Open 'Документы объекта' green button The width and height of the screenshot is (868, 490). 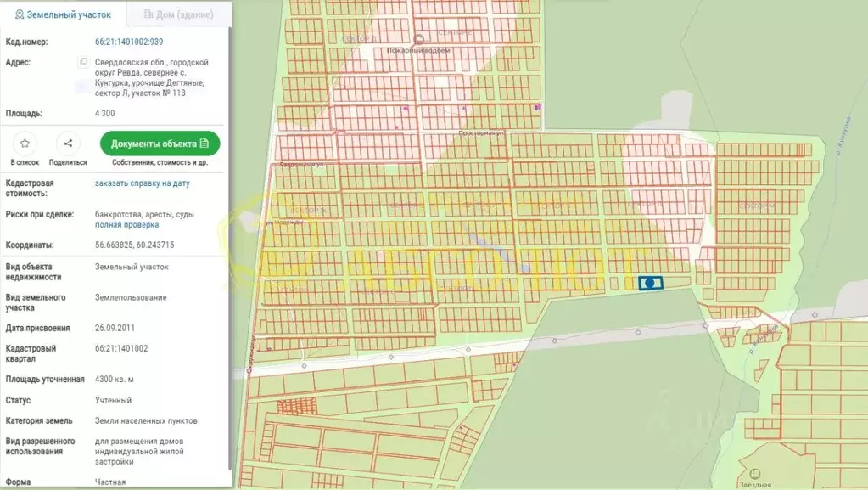160,144
